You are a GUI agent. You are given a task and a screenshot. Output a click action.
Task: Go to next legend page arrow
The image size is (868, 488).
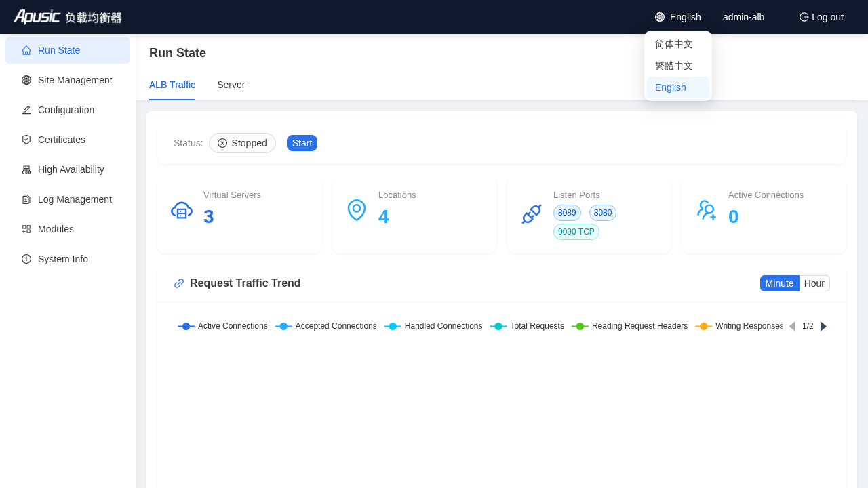823,326
